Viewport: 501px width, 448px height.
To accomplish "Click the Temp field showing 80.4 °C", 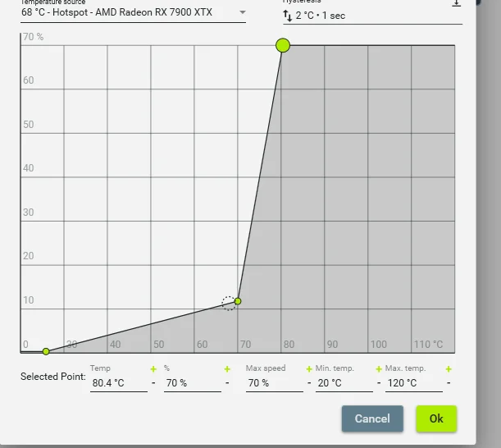I will pos(119,382).
